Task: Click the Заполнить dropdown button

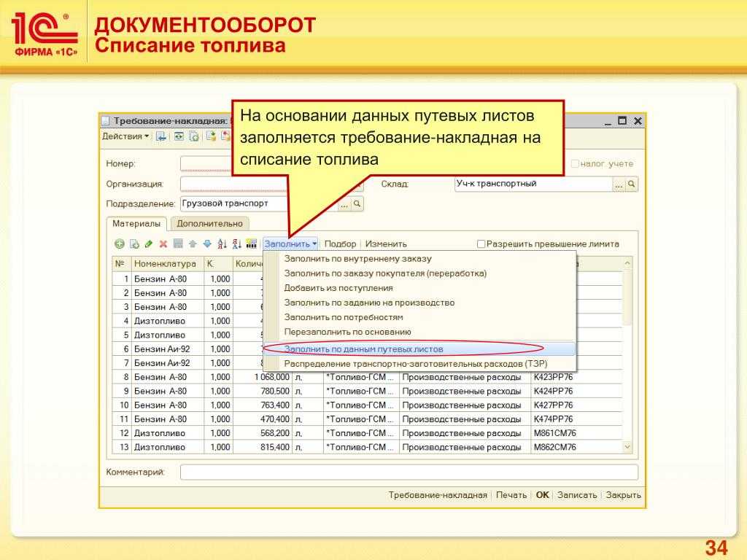Action: [290, 244]
